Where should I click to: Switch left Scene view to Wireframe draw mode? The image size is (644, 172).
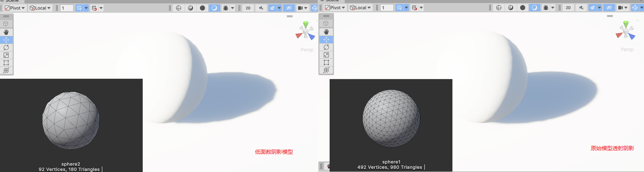pyautogui.click(x=179, y=8)
